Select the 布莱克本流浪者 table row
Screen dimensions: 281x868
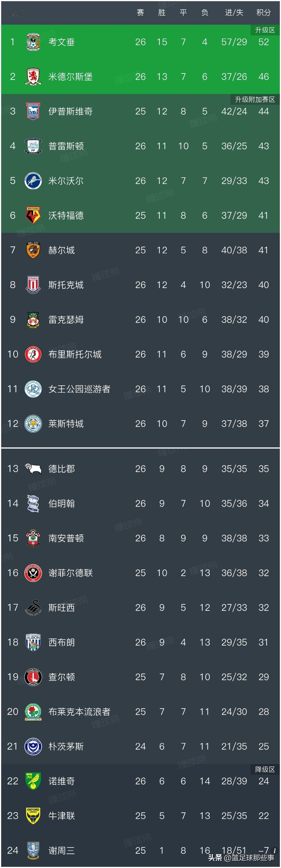click(x=140, y=712)
